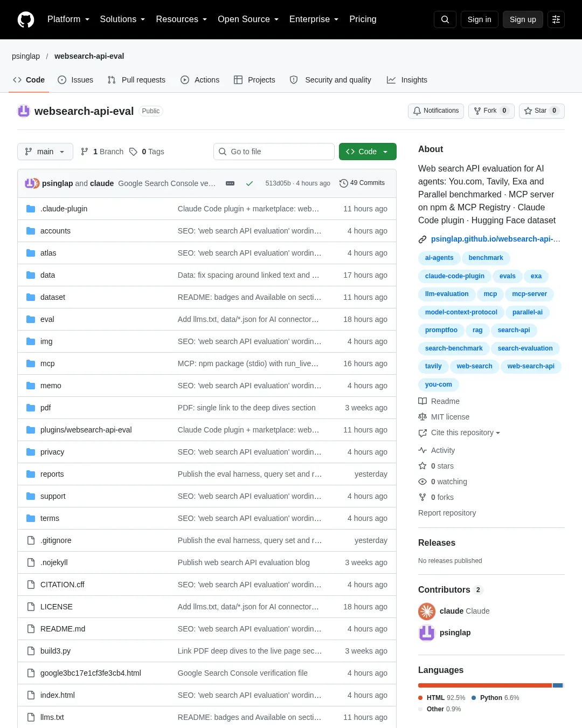Click the link icon beside psinglap.github.io URL
This screenshot has height=728, width=582.
(422, 239)
